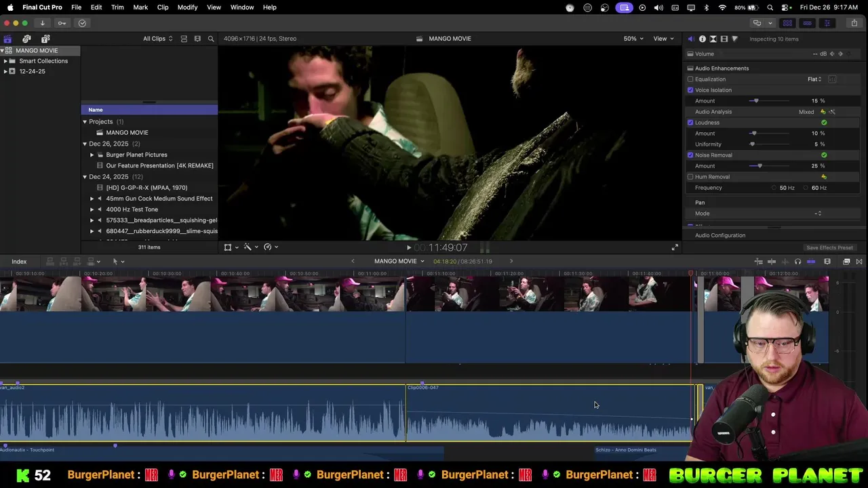
Task: Click the background tasks checkmark icon
Action: 82,23
